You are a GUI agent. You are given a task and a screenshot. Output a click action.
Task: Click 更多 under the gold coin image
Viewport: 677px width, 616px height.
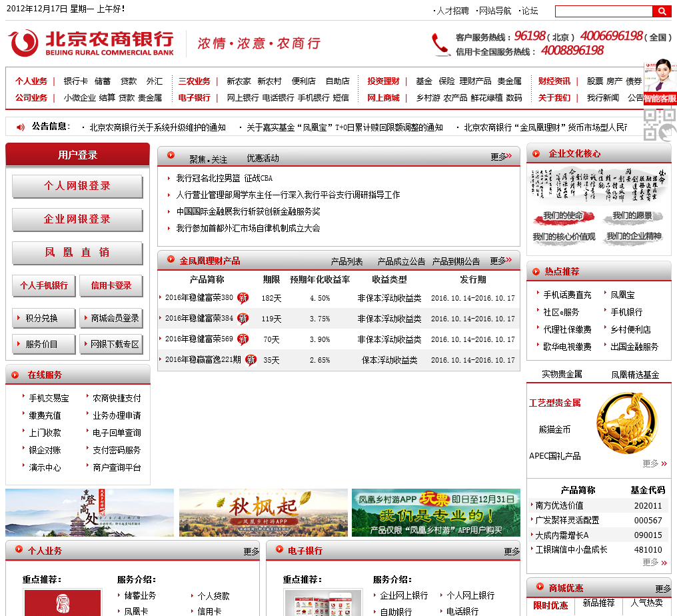click(654, 463)
